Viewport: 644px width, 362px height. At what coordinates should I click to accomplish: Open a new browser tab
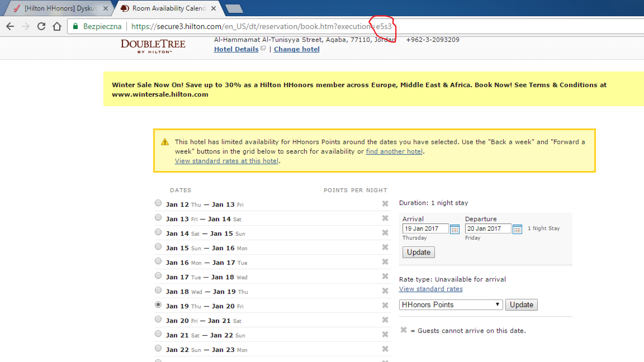pos(234,8)
